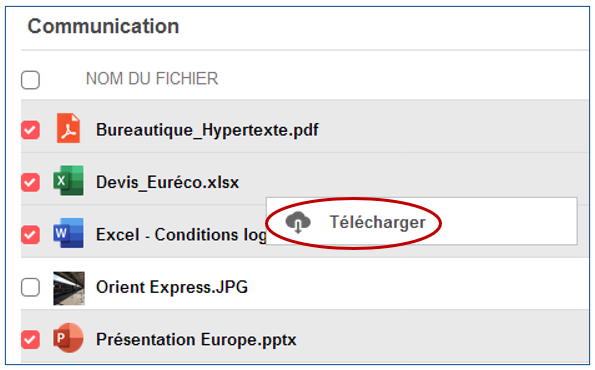The width and height of the screenshot is (595, 370).
Task: Click the PowerPoint icon for Présentation Europe
Action: click(x=68, y=338)
